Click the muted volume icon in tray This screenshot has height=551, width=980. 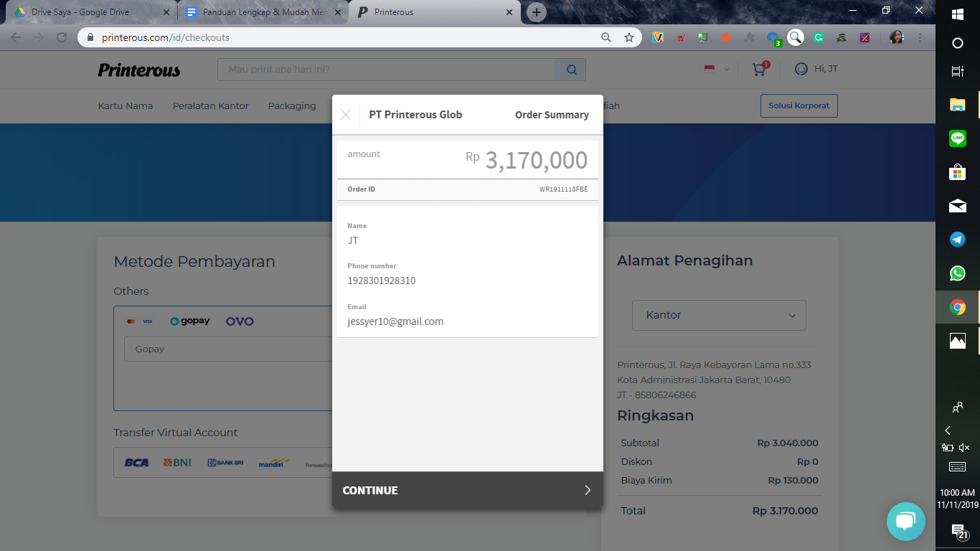click(964, 448)
